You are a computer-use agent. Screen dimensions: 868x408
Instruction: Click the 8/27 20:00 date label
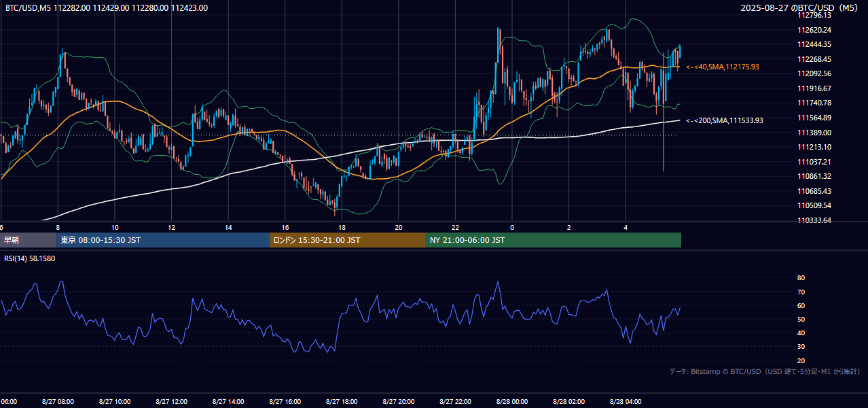click(x=398, y=402)
